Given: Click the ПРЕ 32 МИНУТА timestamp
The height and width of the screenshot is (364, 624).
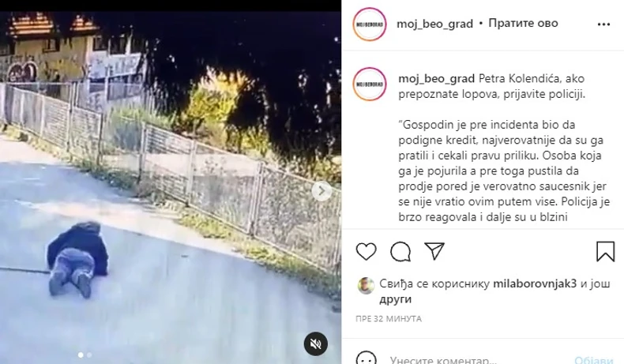Looking at the screenshot, I should 389,319.
